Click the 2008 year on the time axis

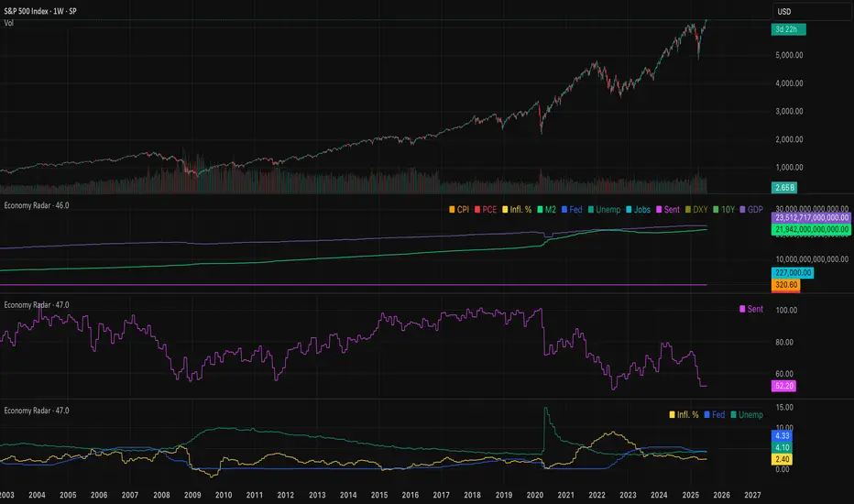(161, 495)
